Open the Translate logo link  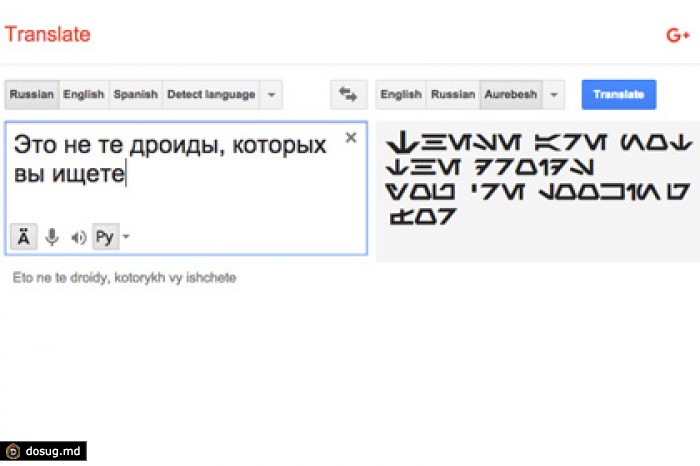click(47, 34)
